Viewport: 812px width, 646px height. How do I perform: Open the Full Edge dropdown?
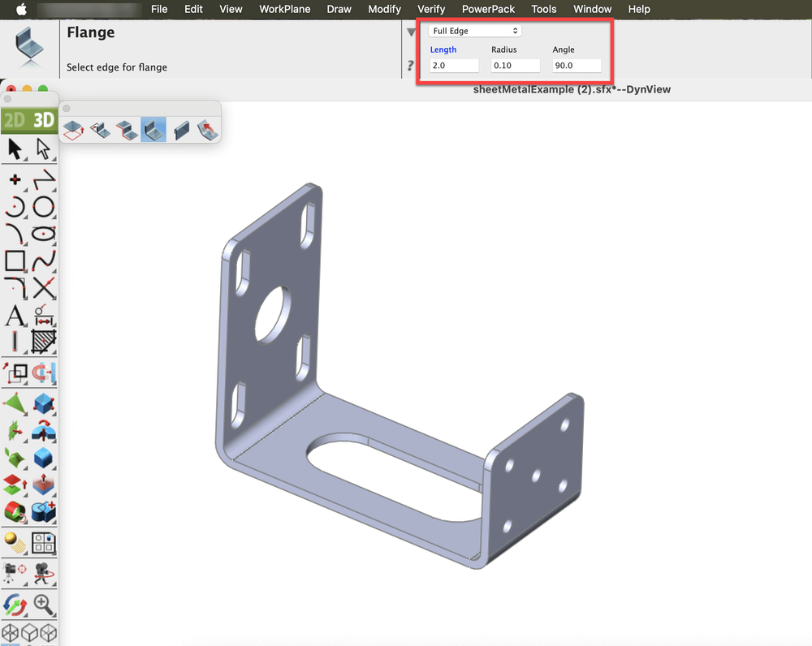475,31
